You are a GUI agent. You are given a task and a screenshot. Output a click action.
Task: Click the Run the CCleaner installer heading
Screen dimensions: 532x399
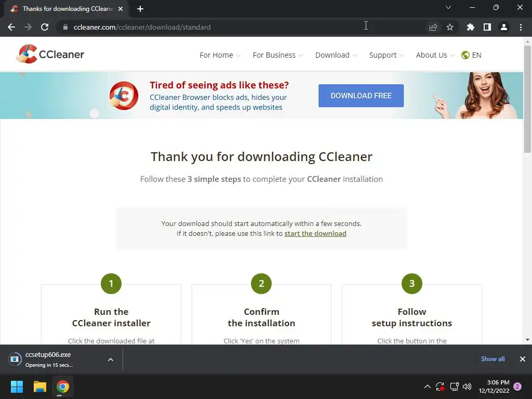111,317
